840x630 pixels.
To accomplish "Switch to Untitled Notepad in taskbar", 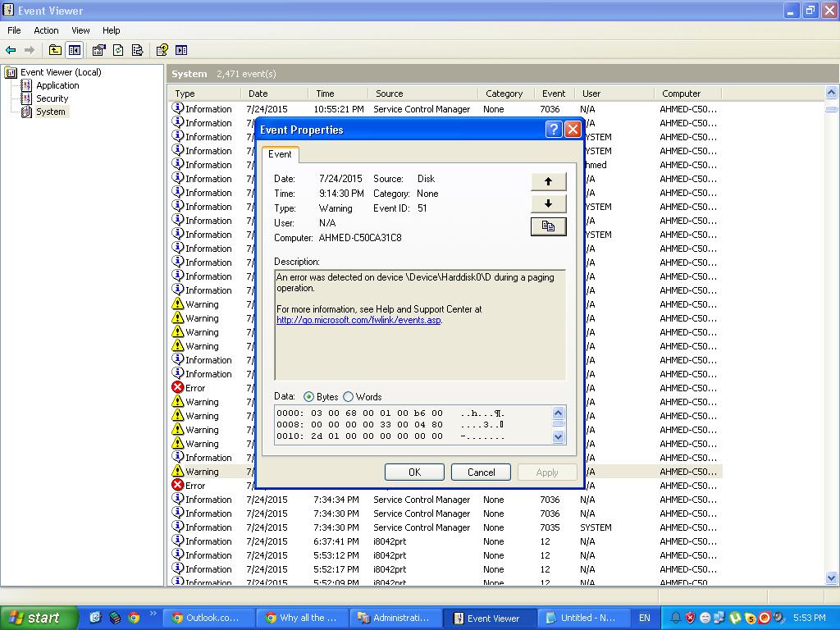I will point(582,618).
